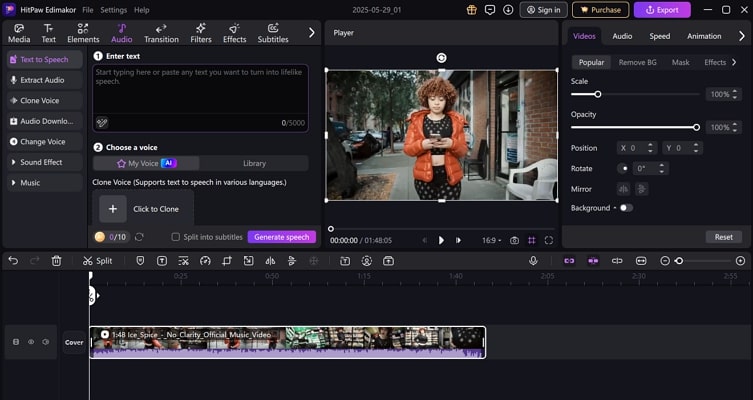Screen dimensions: 753x400
Task: Click the Rotate angle stepper
Action: pyautogui.click(x=662, y=169)
